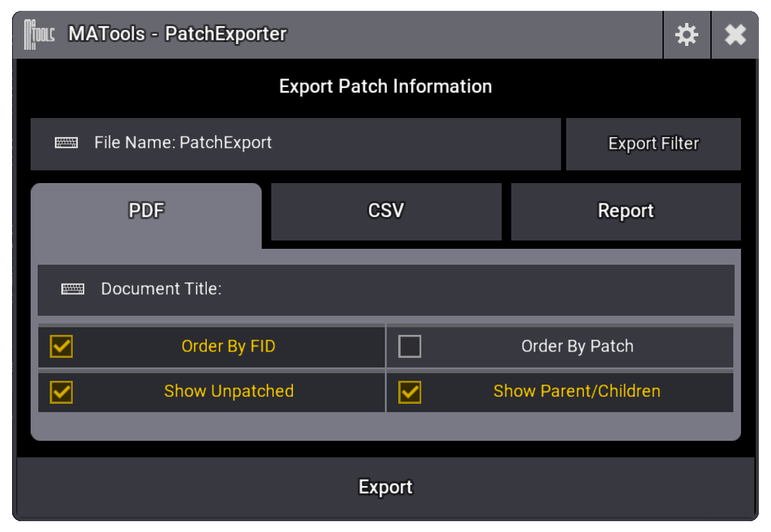Click keyboard icon beside File Name
Image resolution: width=771 pixels, height=532 pixels.
pos(66,143)
